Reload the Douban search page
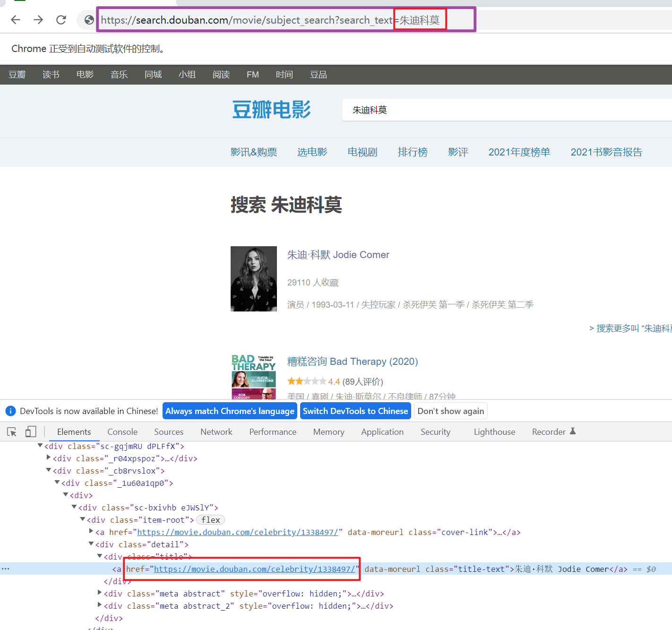Viewport: 672px width, 630px height. point(61,20)
